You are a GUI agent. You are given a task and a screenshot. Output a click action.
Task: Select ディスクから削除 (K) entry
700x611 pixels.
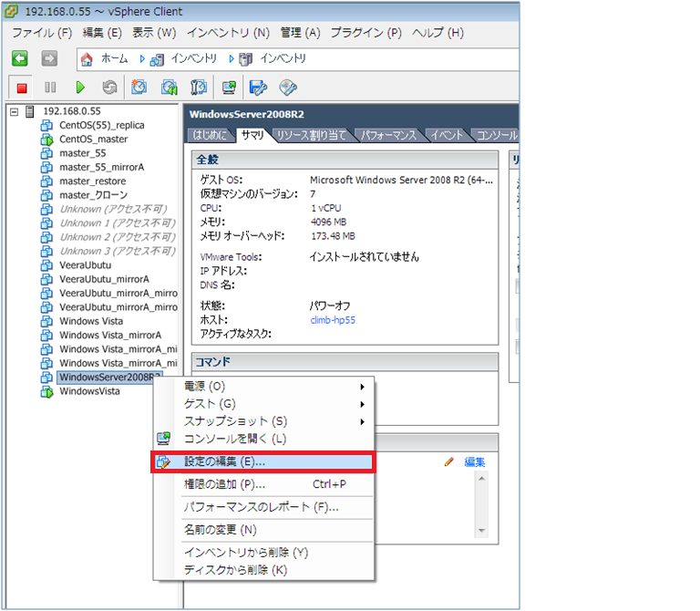(x=263, y=570)
